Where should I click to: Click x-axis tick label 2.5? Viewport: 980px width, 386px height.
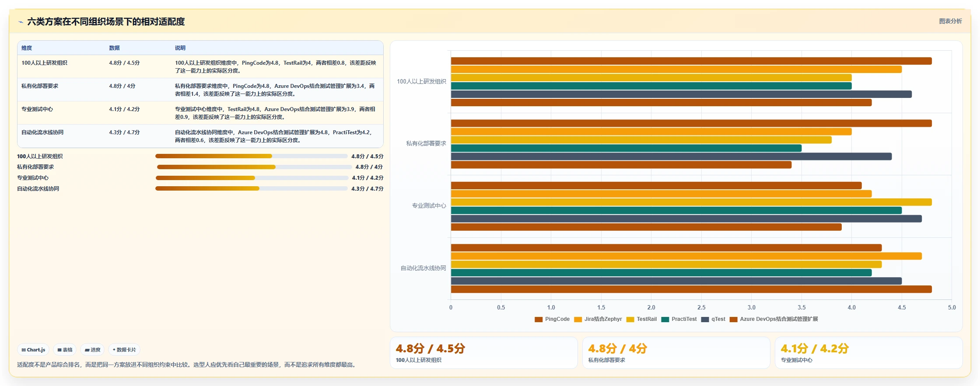701,308
